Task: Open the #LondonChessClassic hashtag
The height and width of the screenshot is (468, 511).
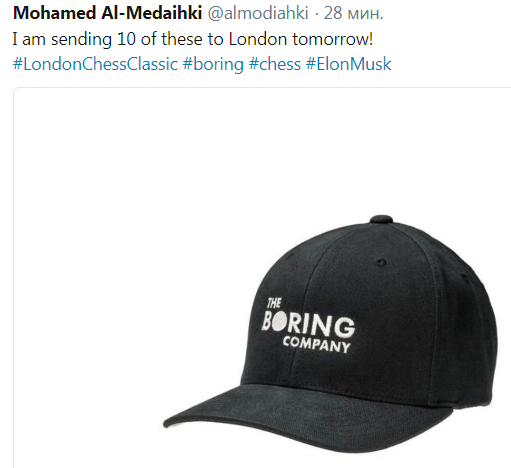Action: point(95,64)
